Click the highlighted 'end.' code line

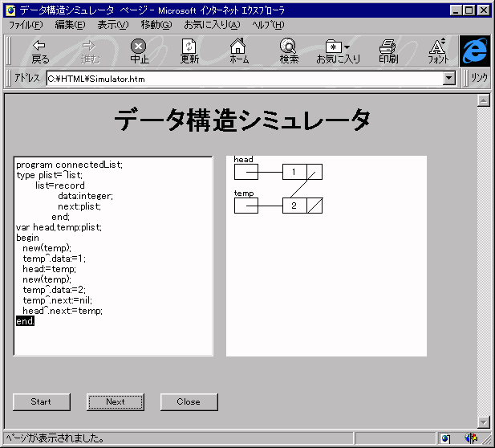25,321
